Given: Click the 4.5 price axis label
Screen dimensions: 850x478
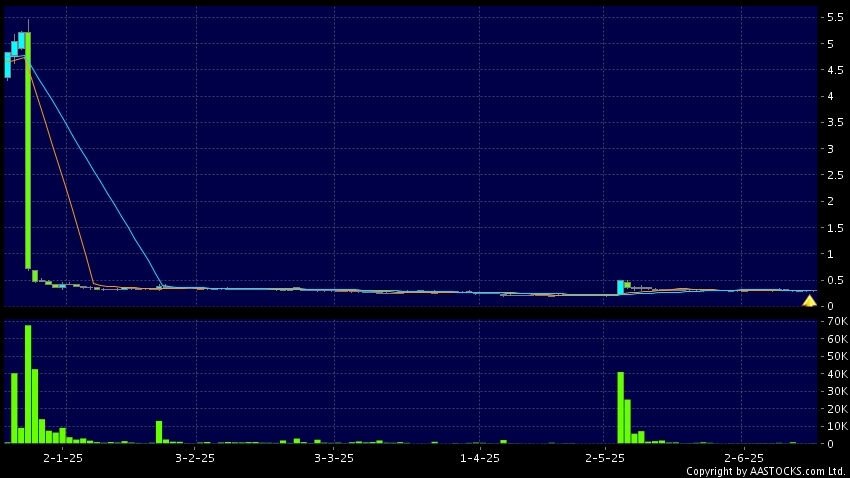Looking at the screenshot, I should (x=835, y=70).
